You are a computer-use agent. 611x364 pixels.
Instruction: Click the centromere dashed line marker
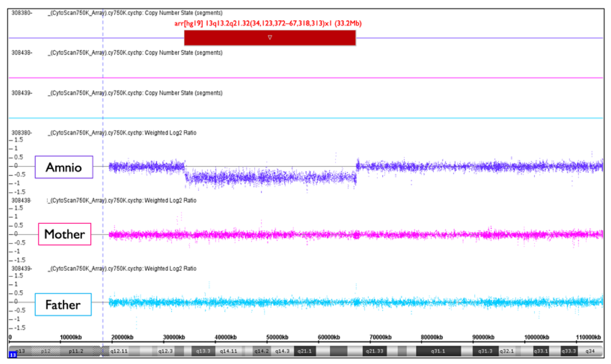pos(103,172)
